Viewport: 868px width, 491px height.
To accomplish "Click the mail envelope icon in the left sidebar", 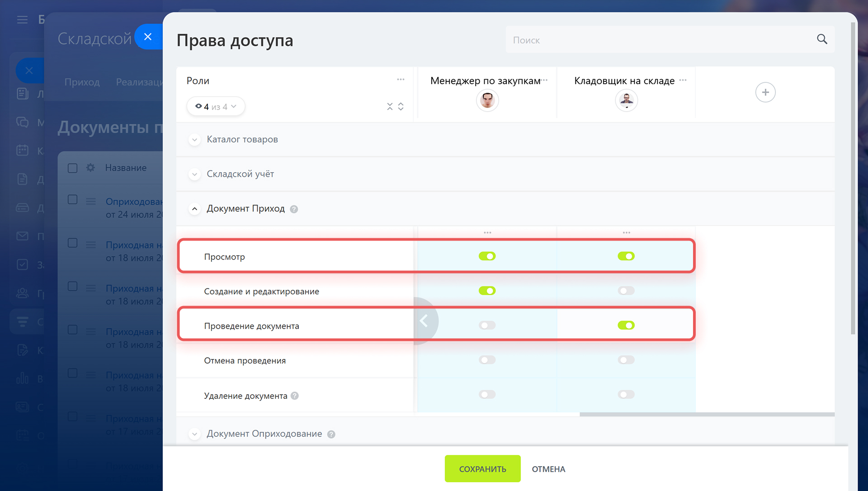I will 22,236.
